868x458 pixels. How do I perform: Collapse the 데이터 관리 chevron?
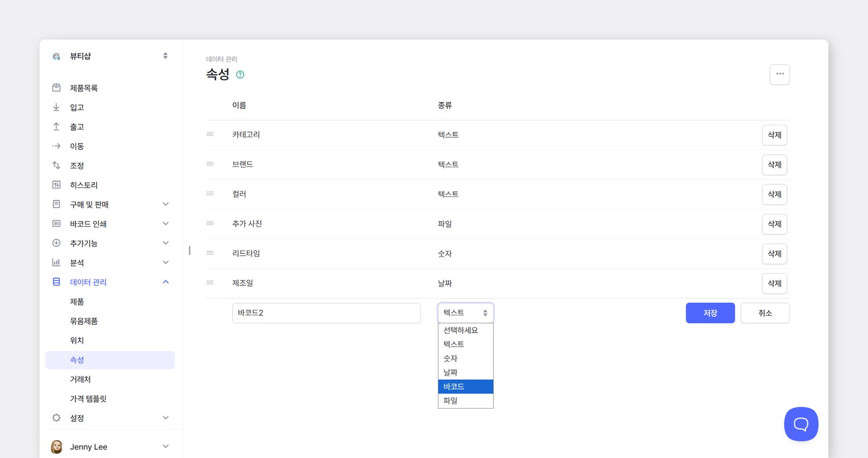(166, 282)
